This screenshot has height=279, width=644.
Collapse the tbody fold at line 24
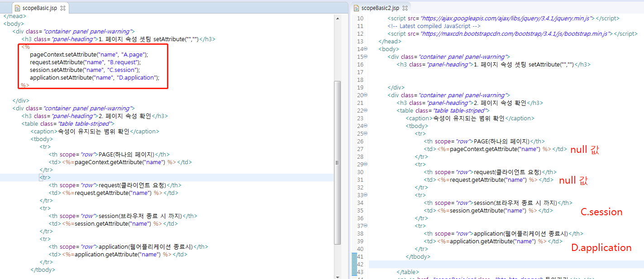[x=366, y=126]
